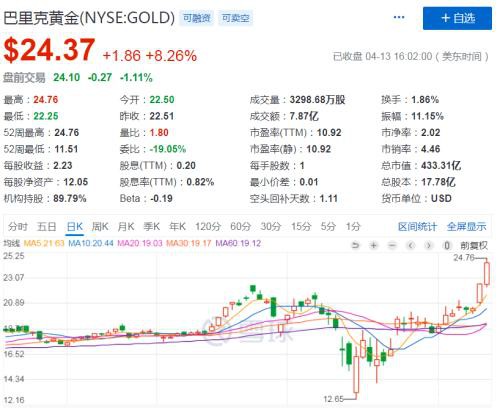The width and height of the screenshot is (500, 408).
Task: Open the 前复权 adjustment dropdown
Action: tap(474, 246)
